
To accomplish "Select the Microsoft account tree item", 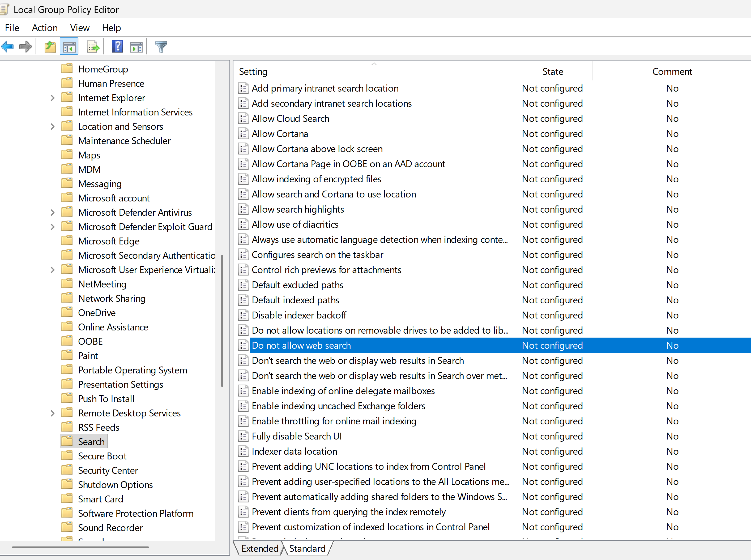I will coord(114,198).
